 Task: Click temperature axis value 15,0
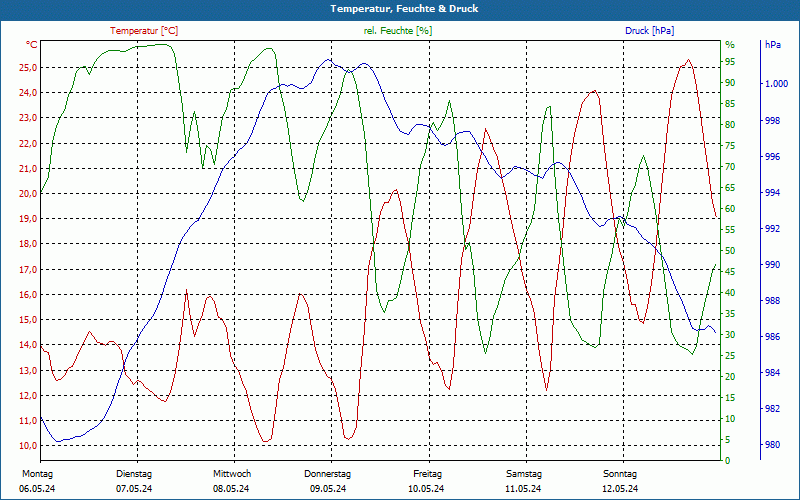coord(29,320)
